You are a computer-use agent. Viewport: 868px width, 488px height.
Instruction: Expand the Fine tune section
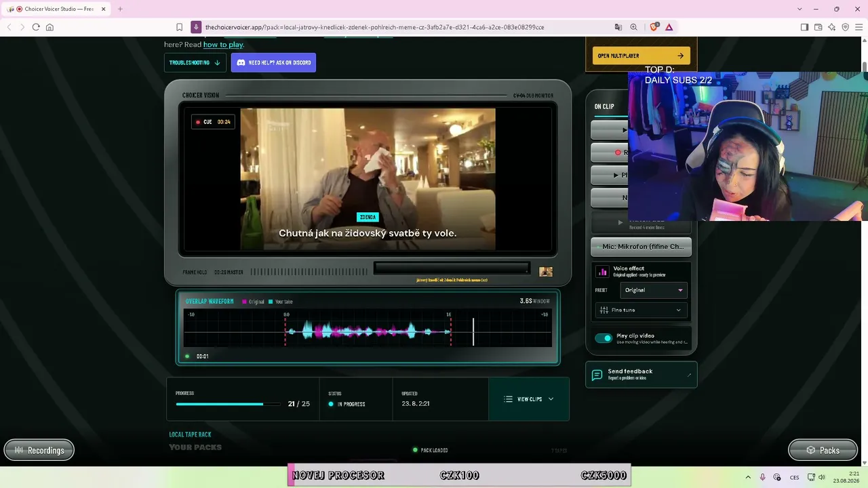[642, 310]
